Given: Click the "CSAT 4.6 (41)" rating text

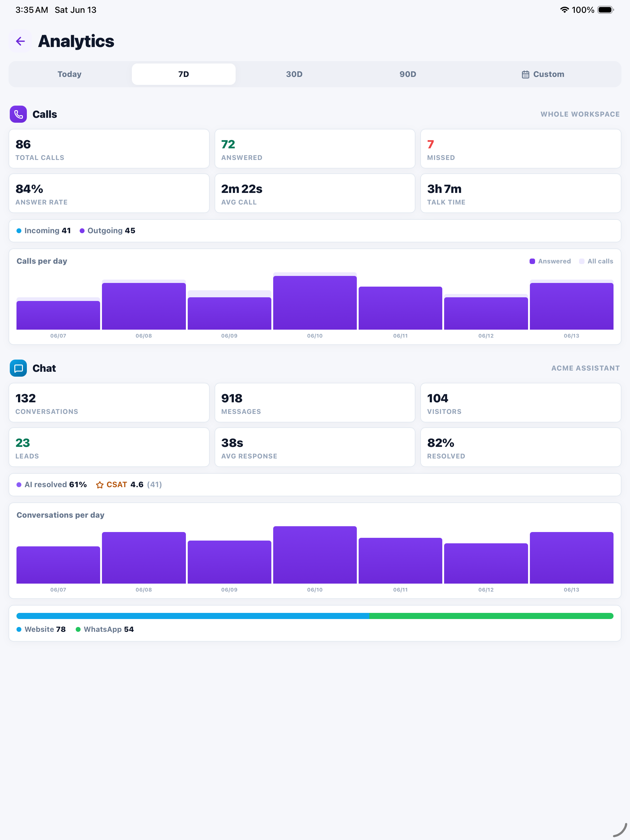Looking at the screenshot, I should (134, 485).
